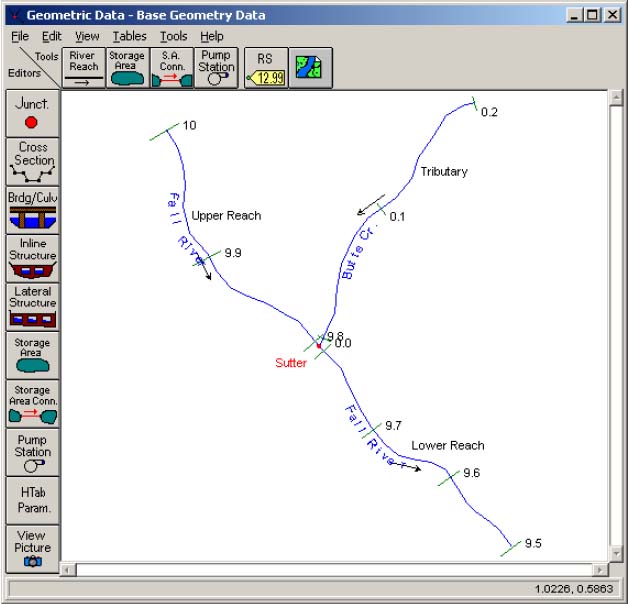Viewport: 628px width, 604px height.
Task: Open the HTab Param. editor
Action: click(32, 500)
